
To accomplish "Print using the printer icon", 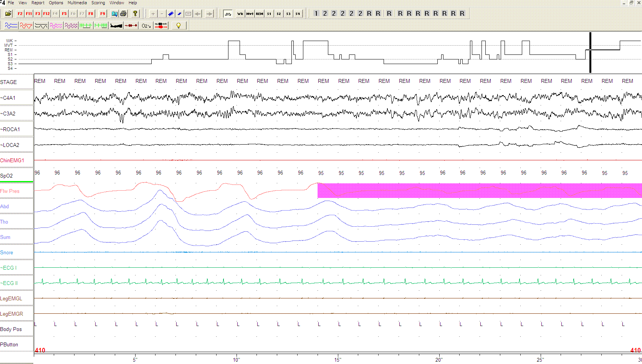I will point(123,14).
